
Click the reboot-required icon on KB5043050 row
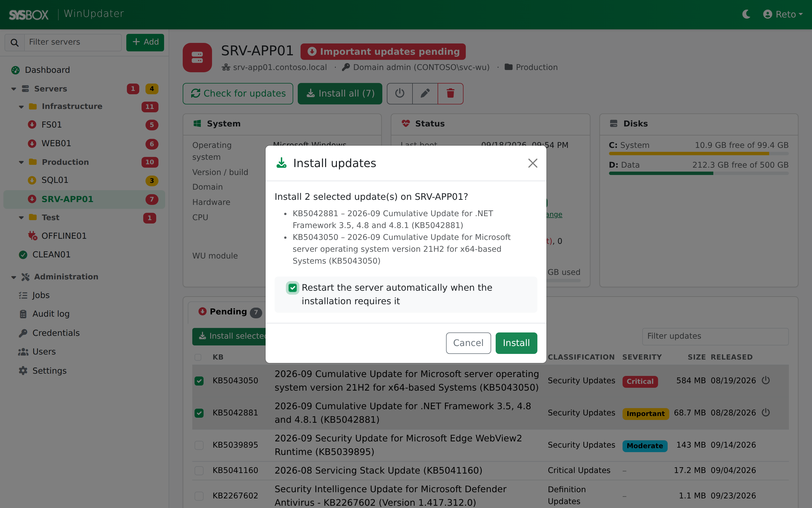[766, 380]
